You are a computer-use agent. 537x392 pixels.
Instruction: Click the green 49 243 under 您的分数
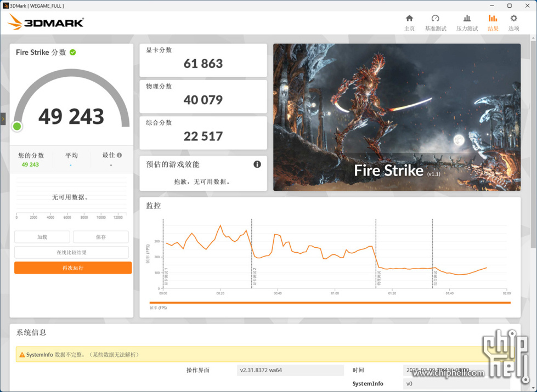click(x=30, y=164)
